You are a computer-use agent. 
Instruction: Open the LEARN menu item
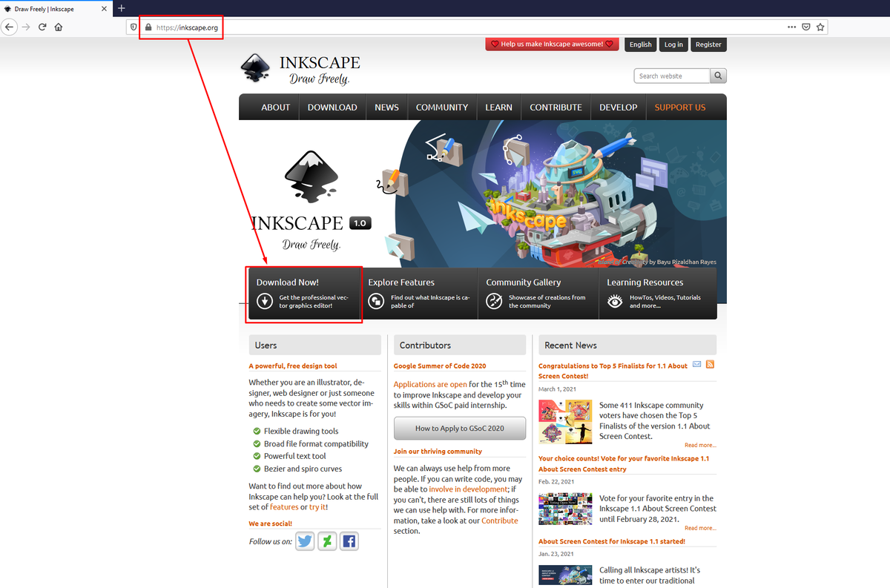point(498,108)
